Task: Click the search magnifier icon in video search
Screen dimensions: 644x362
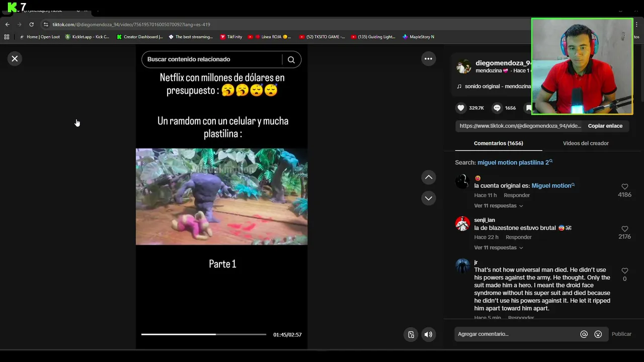Action: point(291,59)
